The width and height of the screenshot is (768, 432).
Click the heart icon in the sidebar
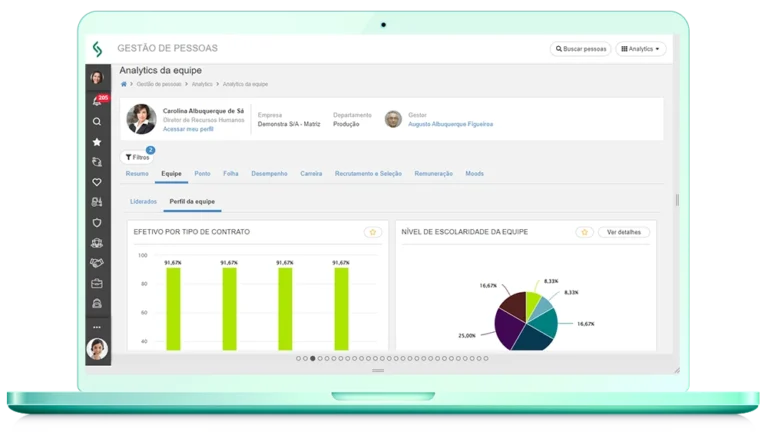point(97,182)
